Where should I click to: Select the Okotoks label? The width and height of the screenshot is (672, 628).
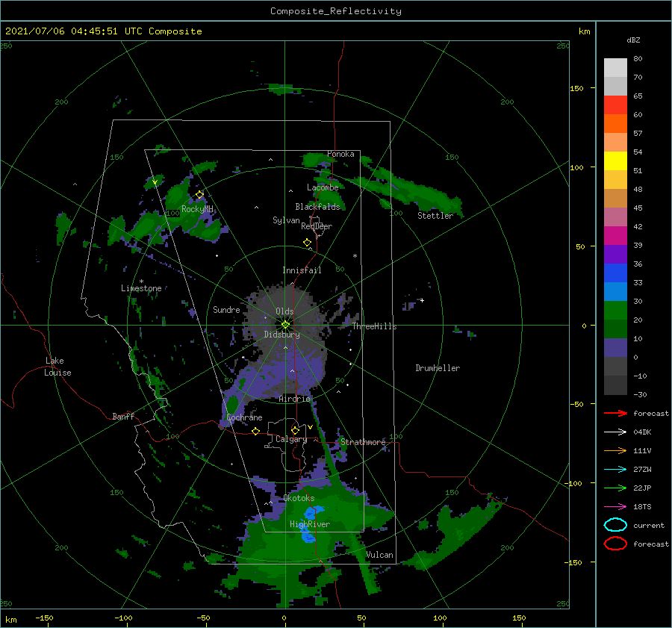(299, 498)
